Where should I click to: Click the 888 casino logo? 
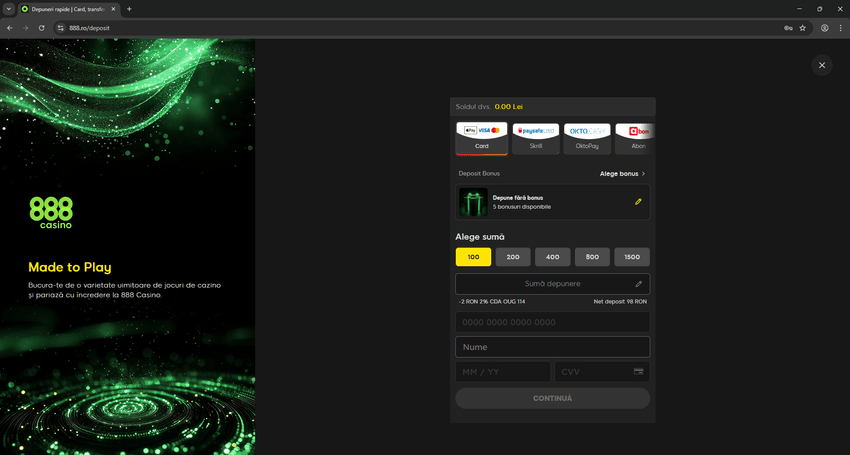[50, 212]
